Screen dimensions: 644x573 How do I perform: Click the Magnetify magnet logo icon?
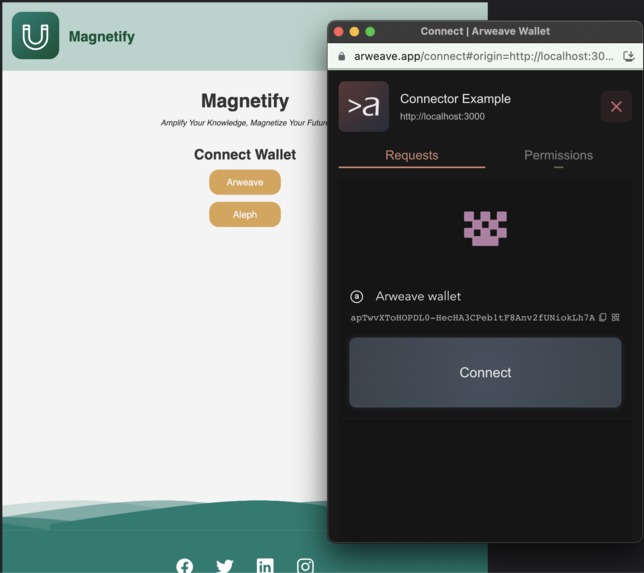(35, 35)
